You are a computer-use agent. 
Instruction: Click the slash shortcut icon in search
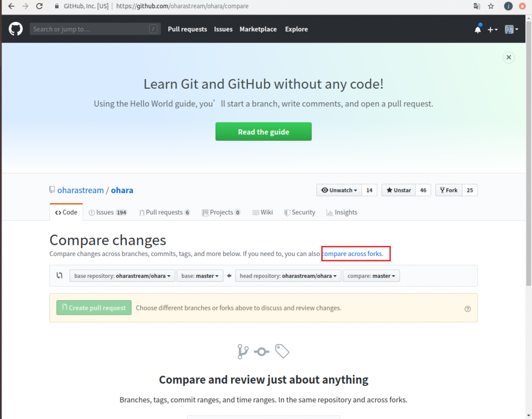click(153, 29)
